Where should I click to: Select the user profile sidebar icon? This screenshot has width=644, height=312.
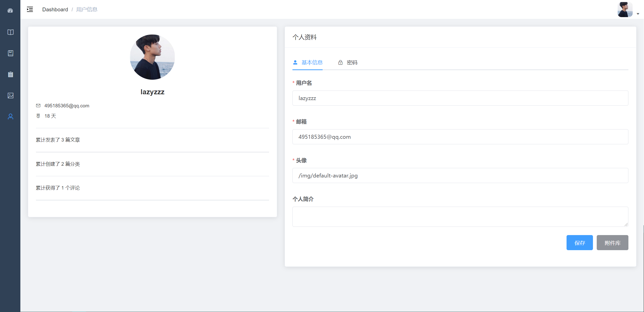pos(10,117)
